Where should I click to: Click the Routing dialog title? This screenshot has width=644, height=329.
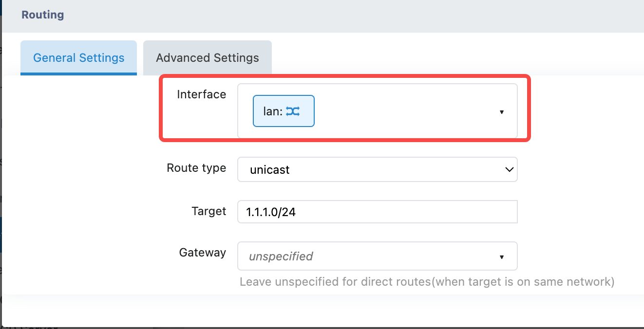43,15
